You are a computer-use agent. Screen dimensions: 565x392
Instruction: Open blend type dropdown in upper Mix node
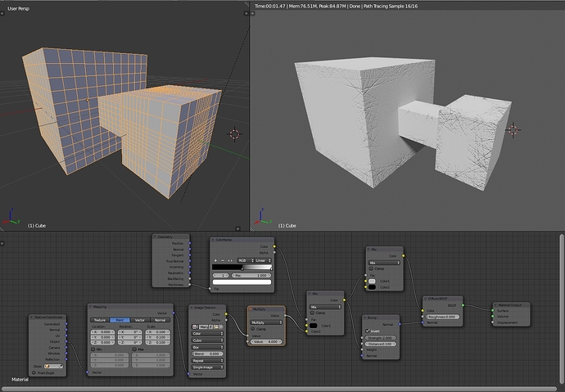click(384, 263)
